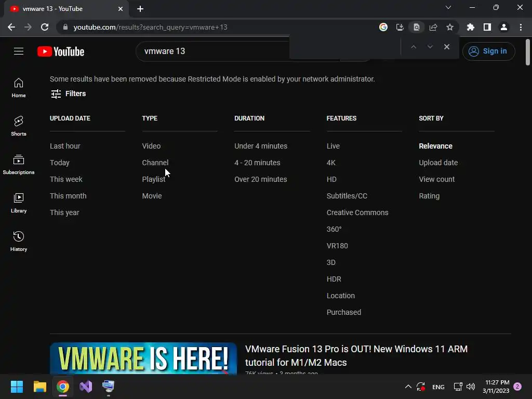Enable the HDR filter

pyautogui.click(x=334, y=279)
